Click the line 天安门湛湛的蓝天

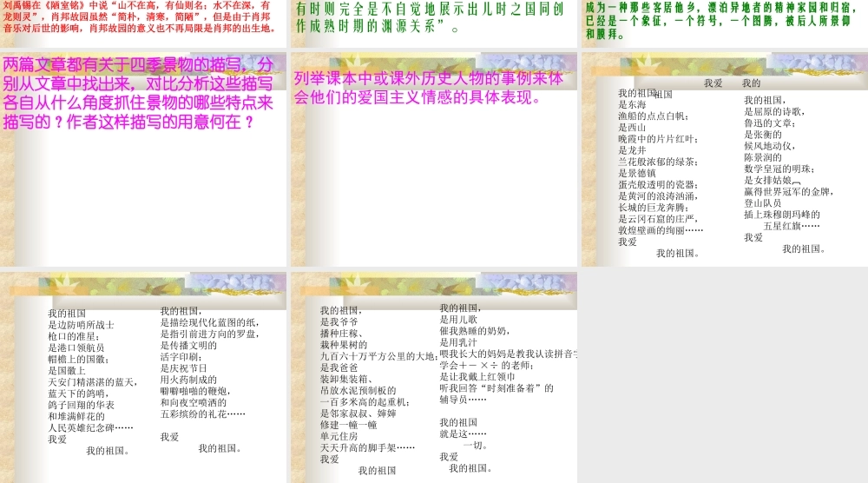[x=93, y=382]
